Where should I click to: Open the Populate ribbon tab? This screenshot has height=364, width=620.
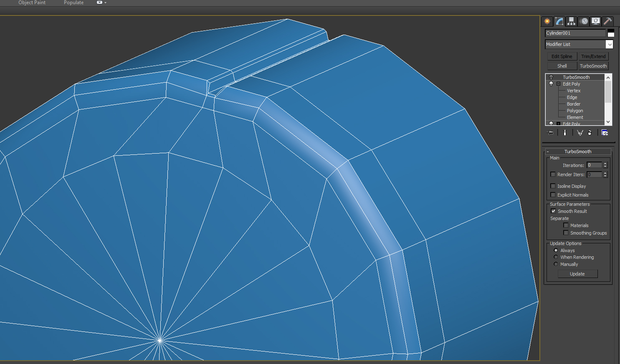73,3
